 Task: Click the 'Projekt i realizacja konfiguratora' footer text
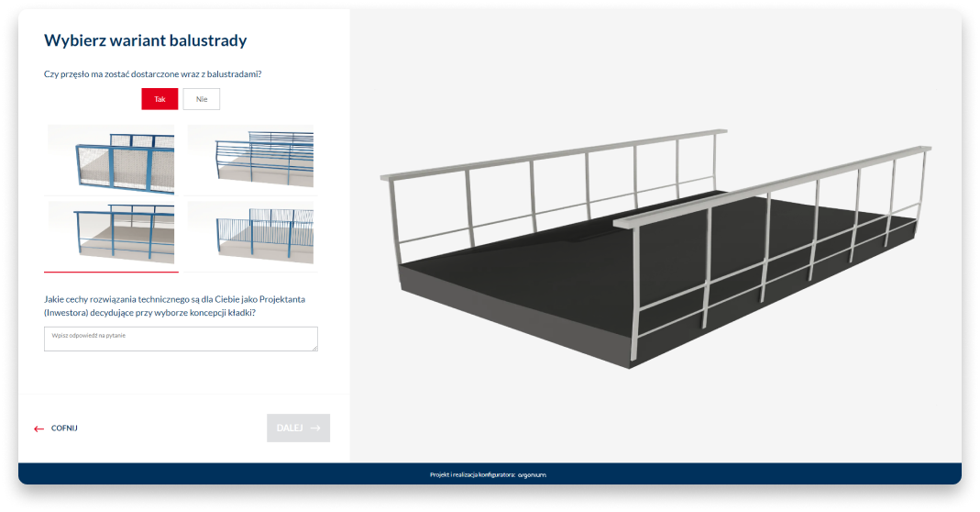click(x=471, y=474)
